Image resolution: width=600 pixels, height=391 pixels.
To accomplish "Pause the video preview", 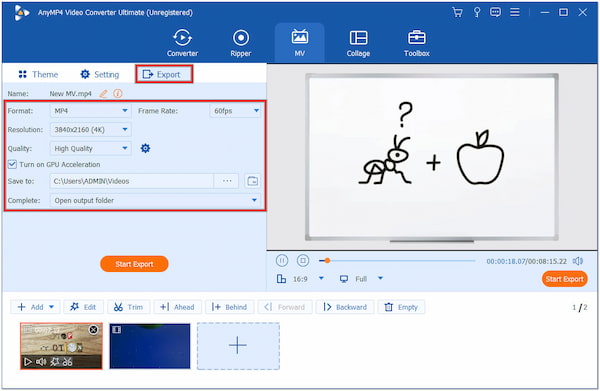I will point(282,261).
